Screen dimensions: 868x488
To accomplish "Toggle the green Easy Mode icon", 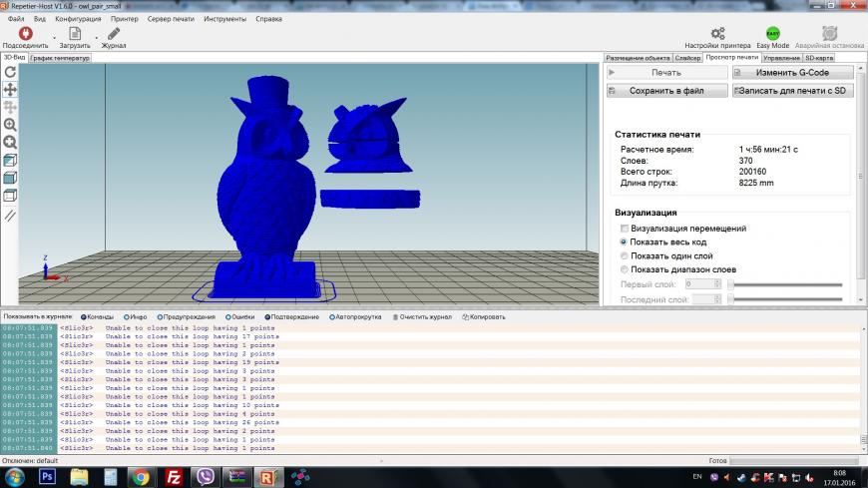I will [x=773, y=33].
